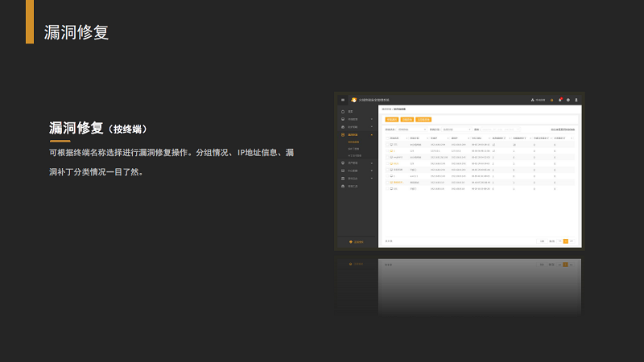This screenshot has height=362, width=644.
Task: Open the second filter dropdown above table
Action: pos(456,129)
